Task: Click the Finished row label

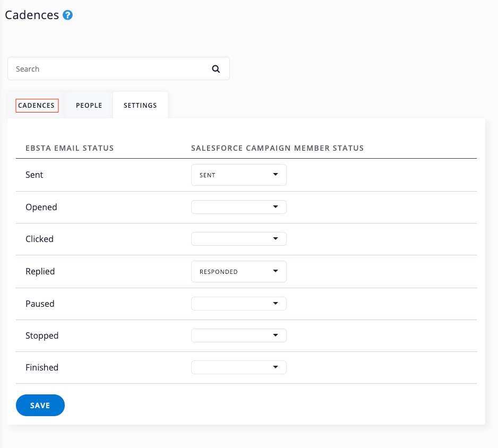Action: (x=42, y=368)
